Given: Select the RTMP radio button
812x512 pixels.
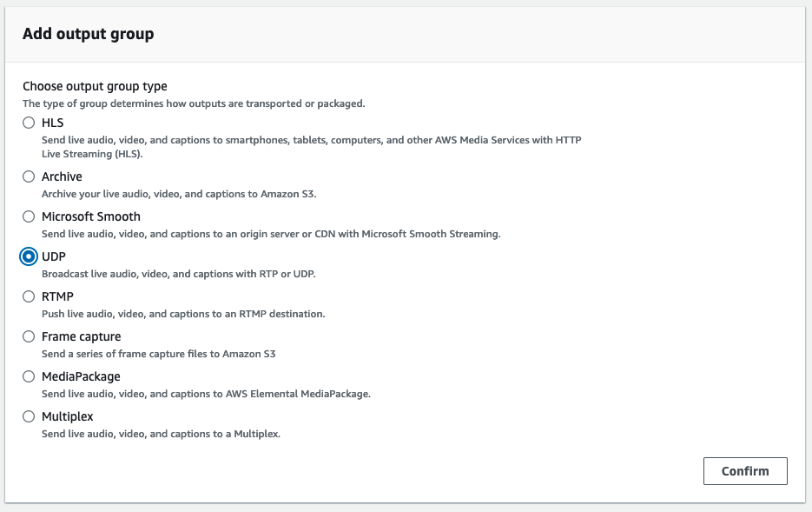Looking at the screenshot, I should [x=30, y=296].
